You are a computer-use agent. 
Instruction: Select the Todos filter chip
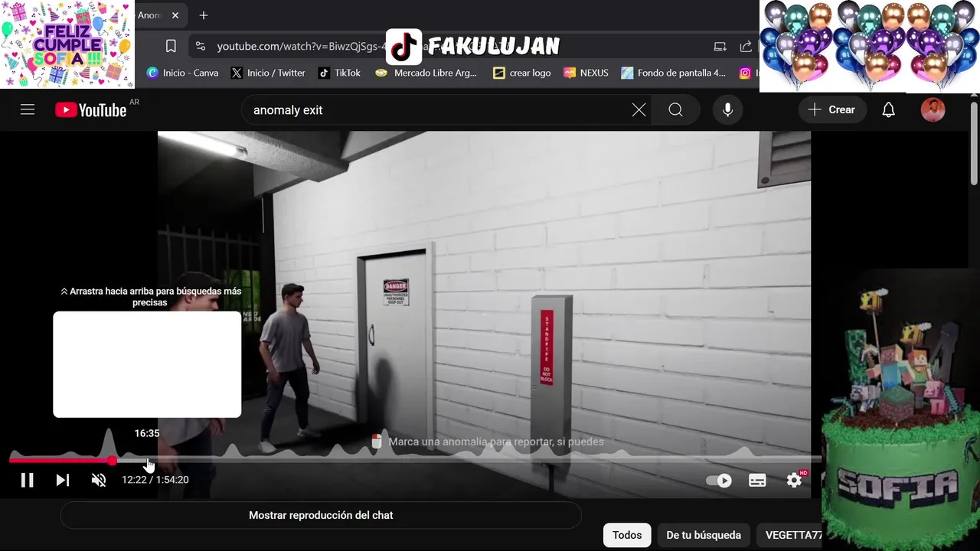627,535
